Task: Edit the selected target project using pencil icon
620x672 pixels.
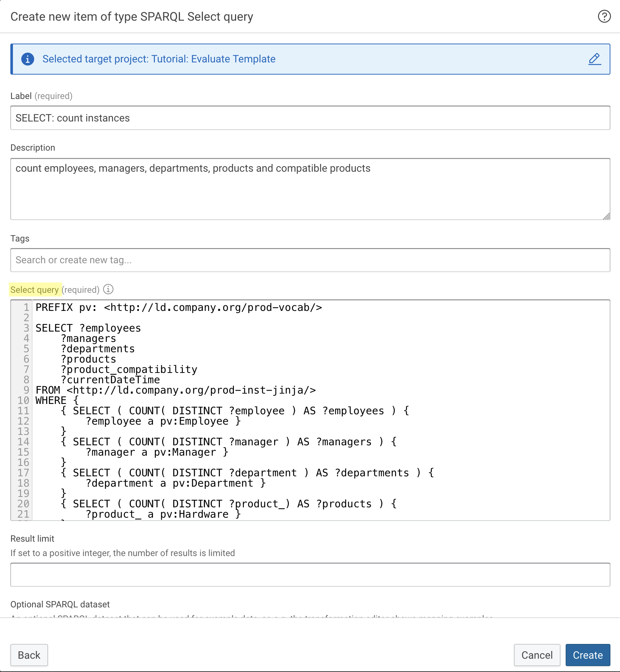Action: click(x=595, y=59)
